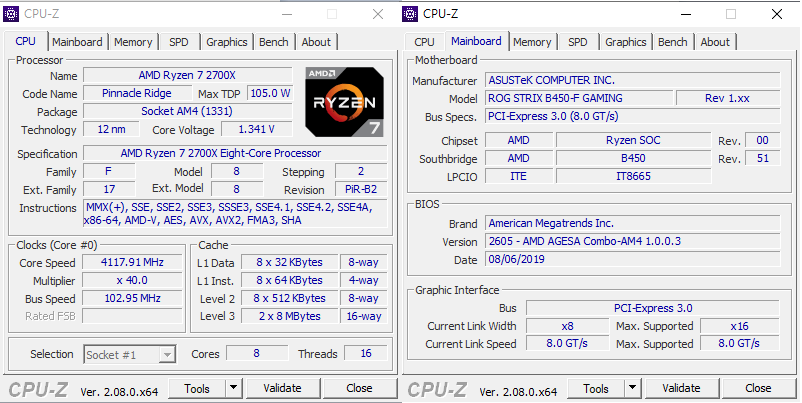Click the Threads value '16'
The width and height of the screenshot is (802, 403).
point(366,353)
